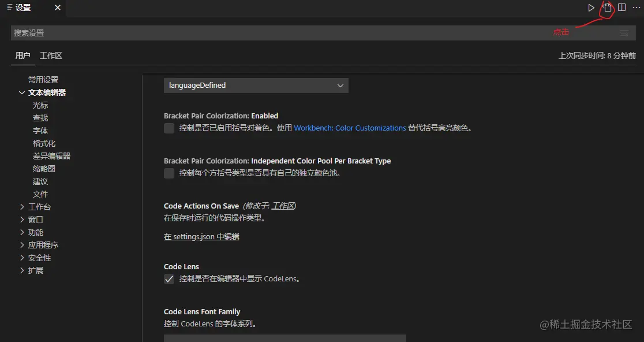The width and height of the screenshot is (644, 342).
Task: Select 常用设置 in settings tree
Action: 43,80
